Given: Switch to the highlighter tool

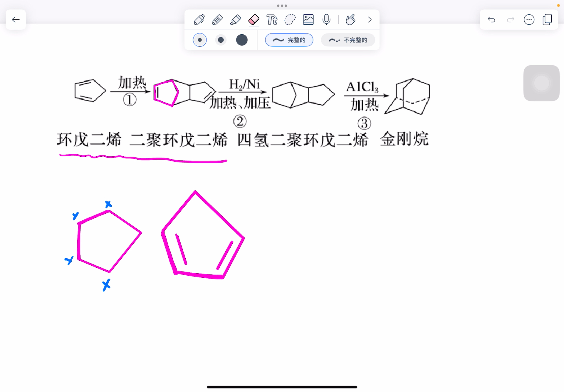Looking at the screenshot, I should 235,20.
